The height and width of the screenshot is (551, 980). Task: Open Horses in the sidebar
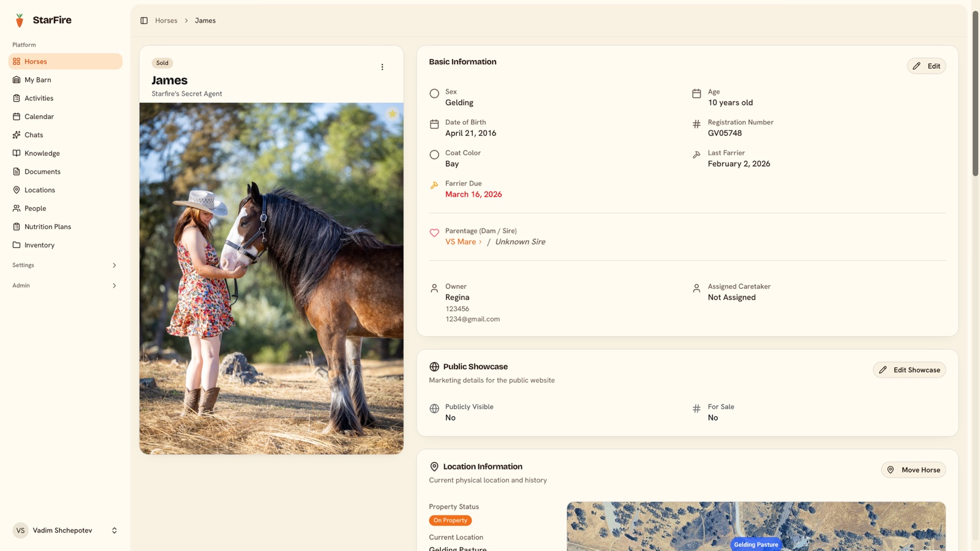coord(65,61)
